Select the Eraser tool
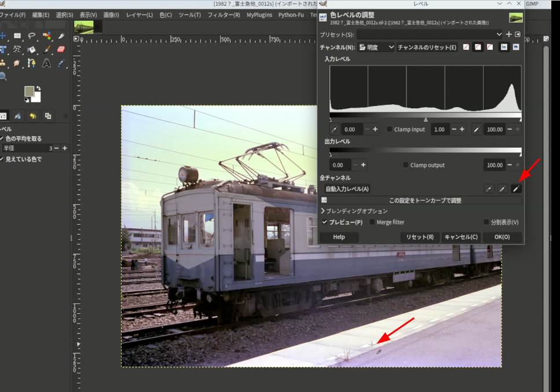The height and width of the screenshot is (392, 560). click(61, 49)
